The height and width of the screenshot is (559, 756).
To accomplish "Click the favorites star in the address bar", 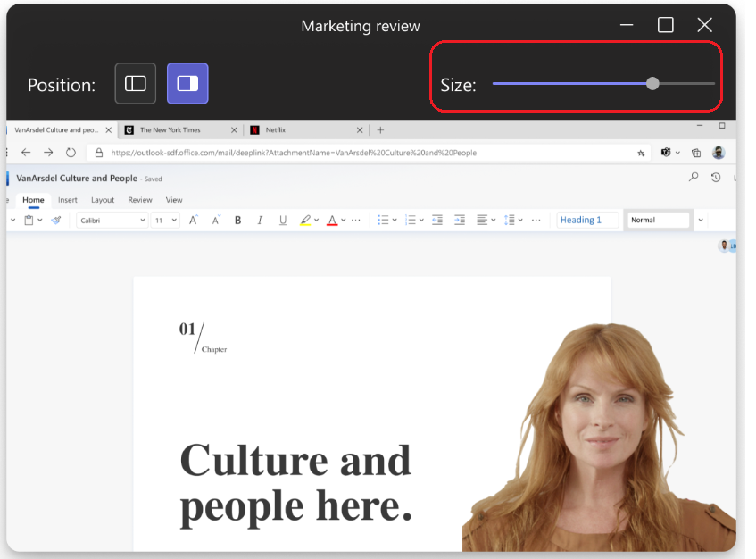I will [641, 152].
